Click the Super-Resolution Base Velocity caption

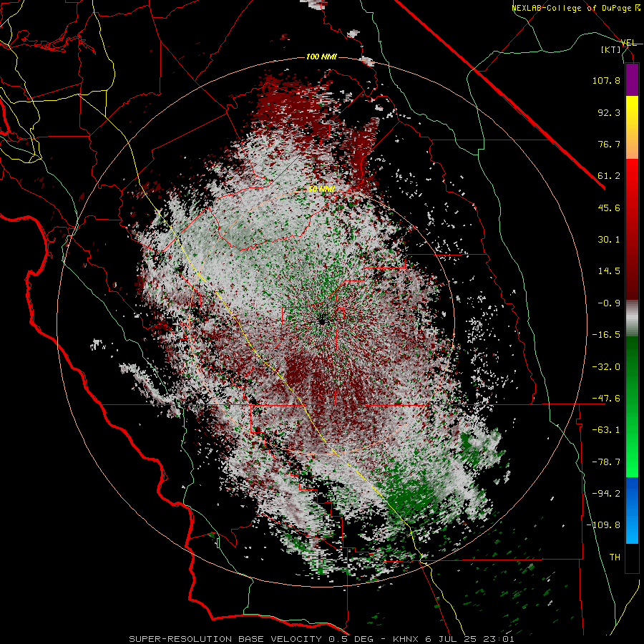321,639
